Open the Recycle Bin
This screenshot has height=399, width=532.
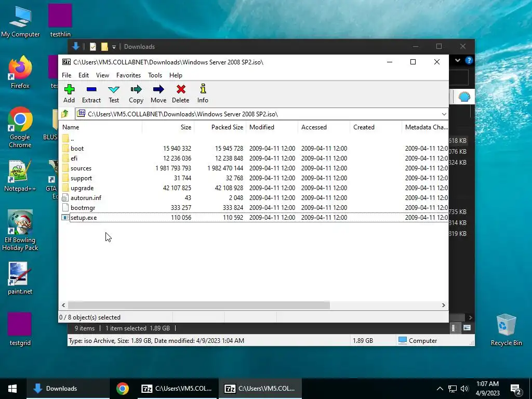(x=506, y=330)
